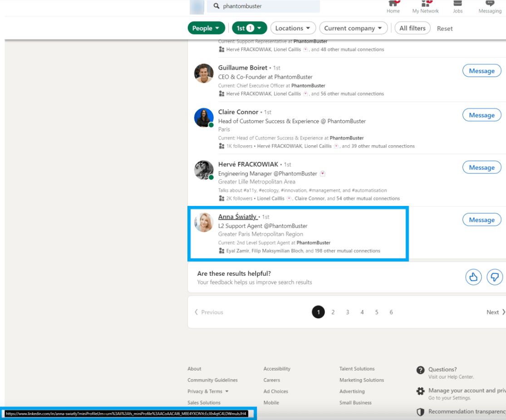Open Anna Światły's profile name link
Screen dimensions: 506x420
(237, 217)
